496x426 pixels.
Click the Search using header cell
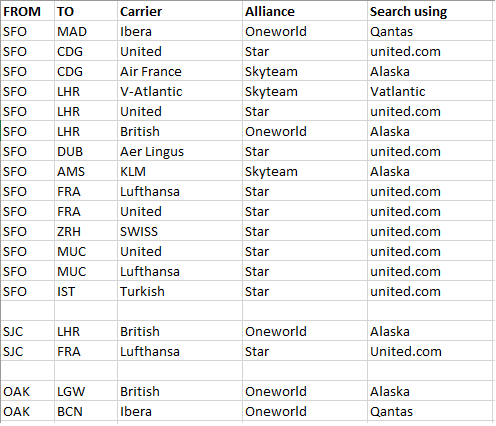tap(430, 11)
